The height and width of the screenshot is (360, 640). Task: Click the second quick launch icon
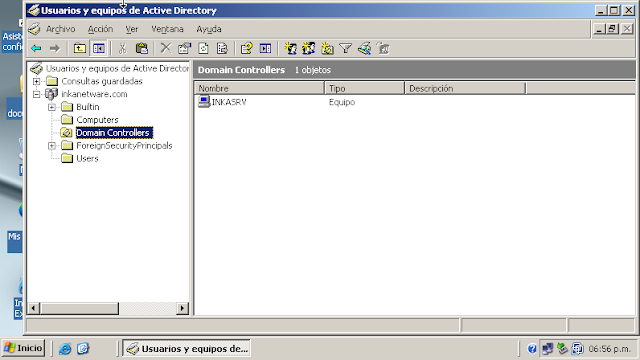point(83,349)
